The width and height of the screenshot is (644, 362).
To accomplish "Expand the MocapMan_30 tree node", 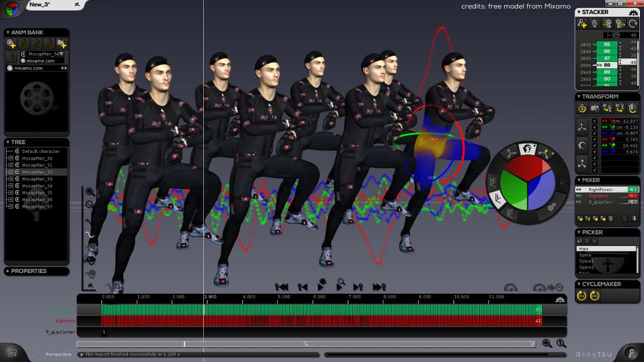I will [11, 158].
